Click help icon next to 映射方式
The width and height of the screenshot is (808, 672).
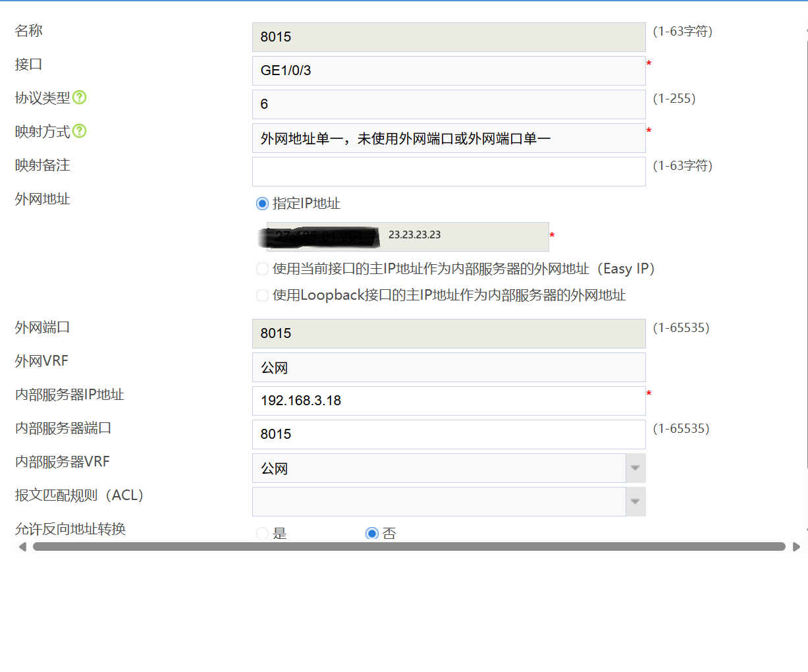tap(80, 131)
